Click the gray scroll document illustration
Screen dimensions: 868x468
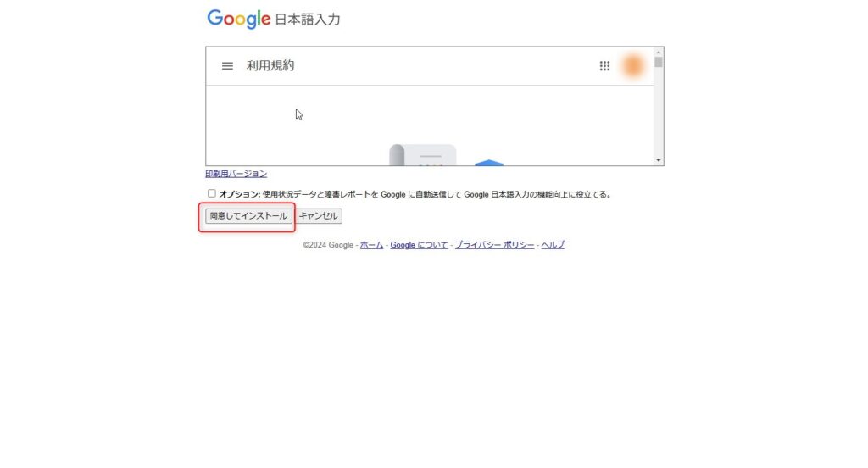[x=422, y=155]
